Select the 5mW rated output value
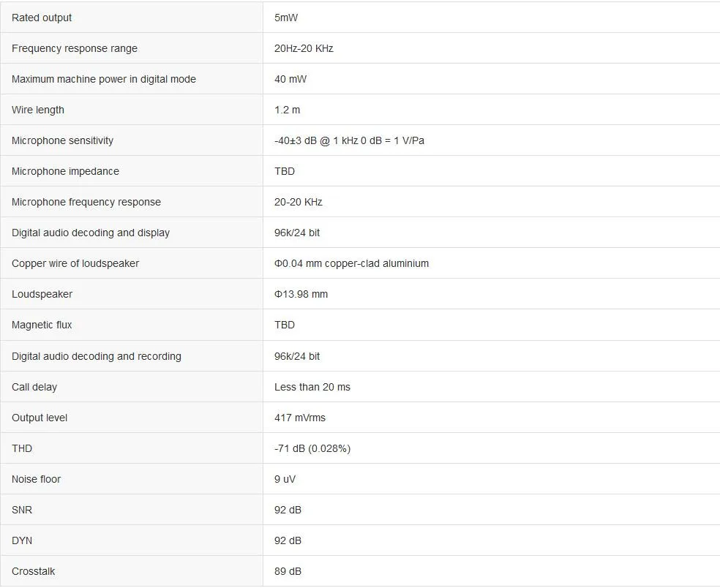The image size is (720, 588). pyautogui.click(x=285, y=18)
